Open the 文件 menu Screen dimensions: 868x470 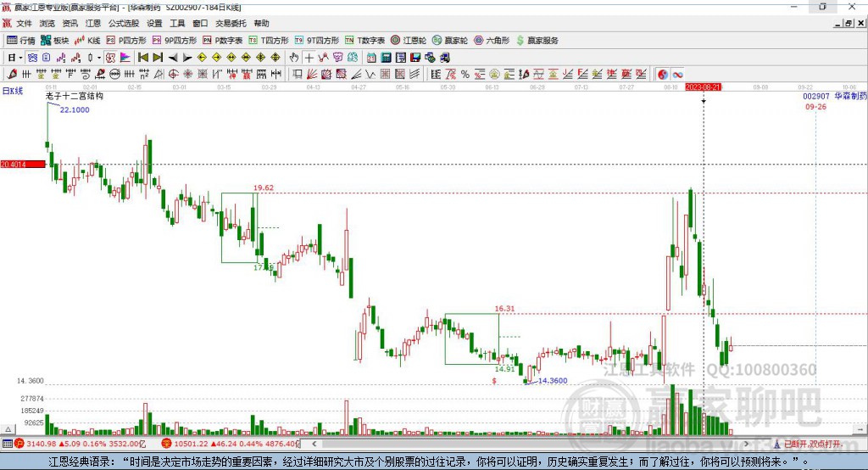[24, 23]
